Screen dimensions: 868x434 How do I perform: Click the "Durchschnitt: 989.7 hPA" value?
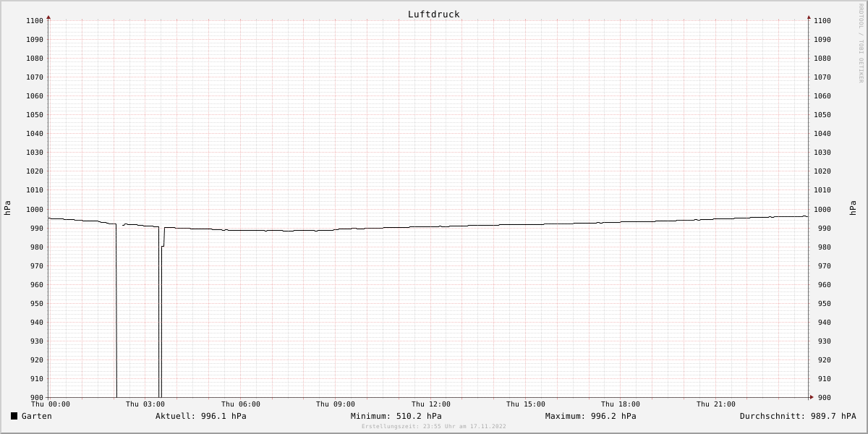(798, 416)
